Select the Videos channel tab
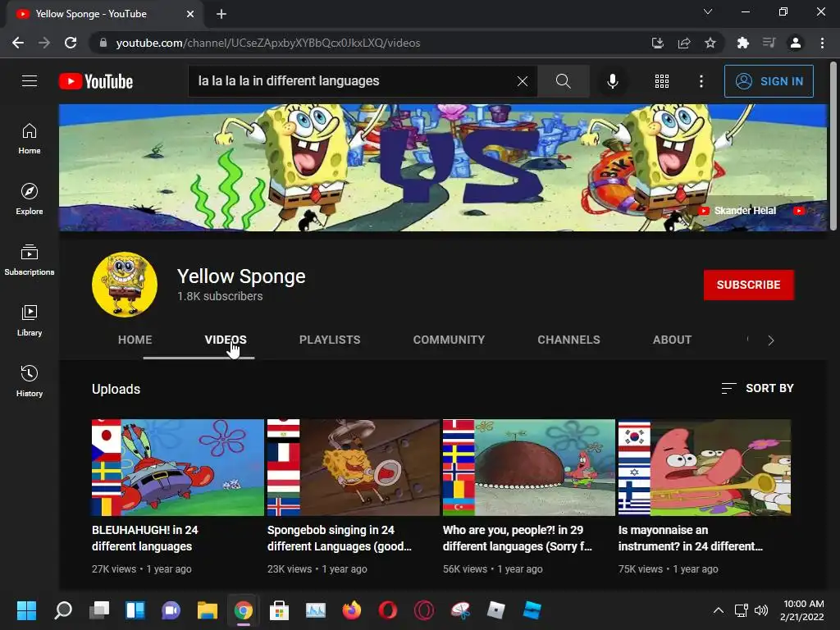Screen dimensions: 840x630 point(226,340)
